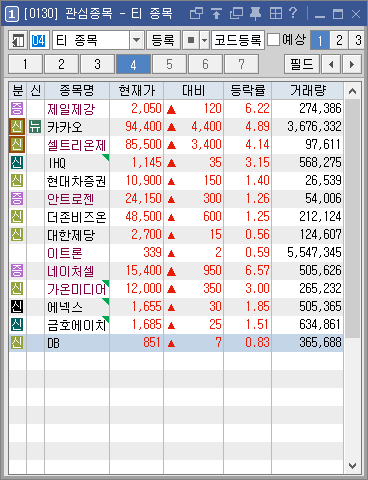Click the 신 badge on 셀트리온제 row
This screenshot has height=480, width=368.
click(x=17, y=145)
